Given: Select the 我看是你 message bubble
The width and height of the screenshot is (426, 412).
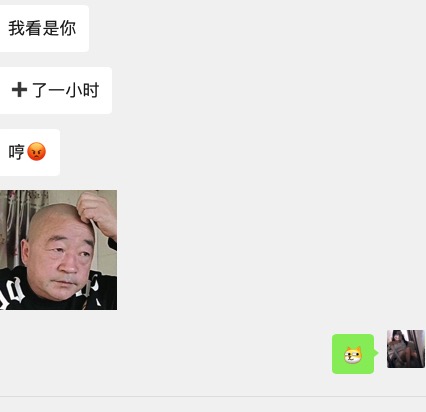Looking at the screenshot, I should point(44,28).
